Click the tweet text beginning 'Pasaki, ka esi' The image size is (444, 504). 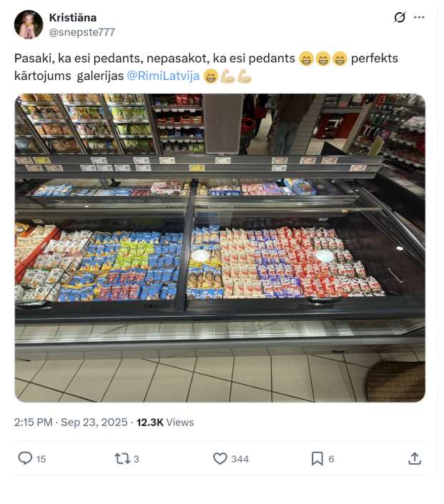[x=206, y=67]
